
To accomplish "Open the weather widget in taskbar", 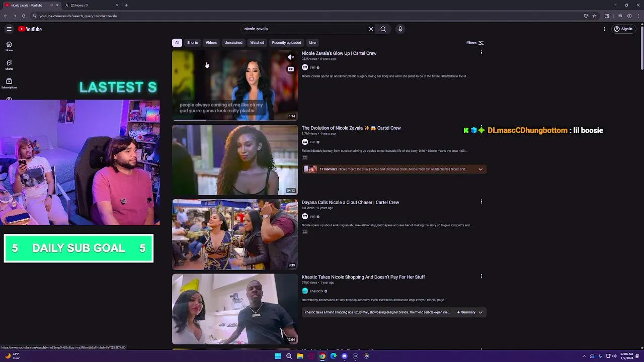I will tap(12, 356).
